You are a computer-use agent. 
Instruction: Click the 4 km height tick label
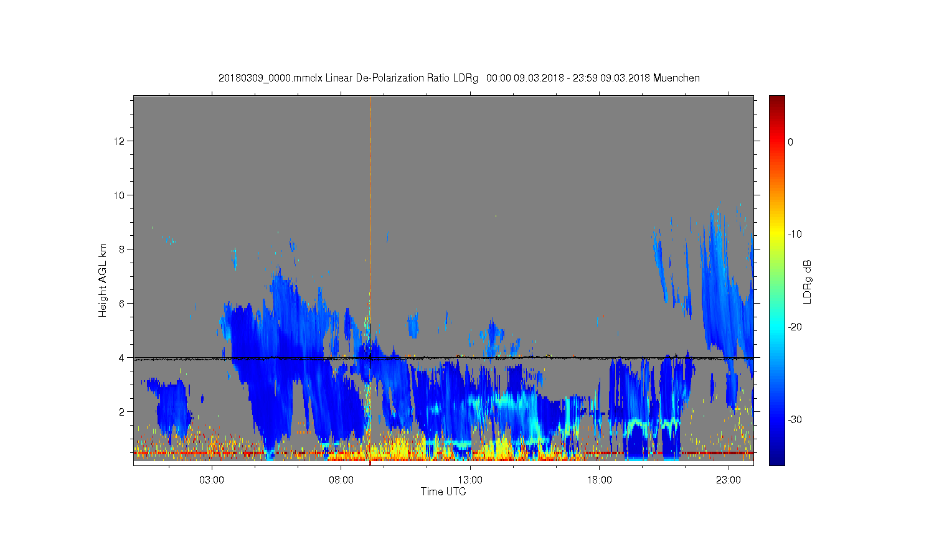(121, 358)
